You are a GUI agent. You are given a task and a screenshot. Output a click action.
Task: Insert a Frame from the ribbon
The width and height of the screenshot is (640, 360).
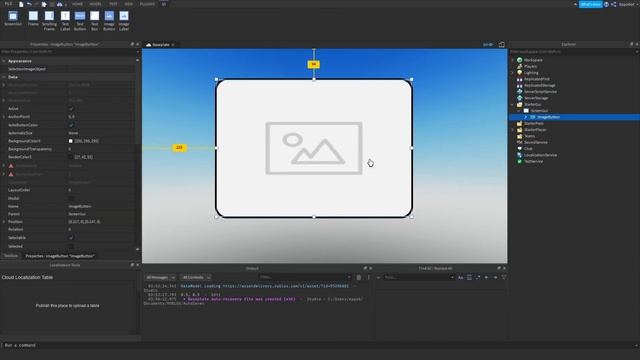33,19
